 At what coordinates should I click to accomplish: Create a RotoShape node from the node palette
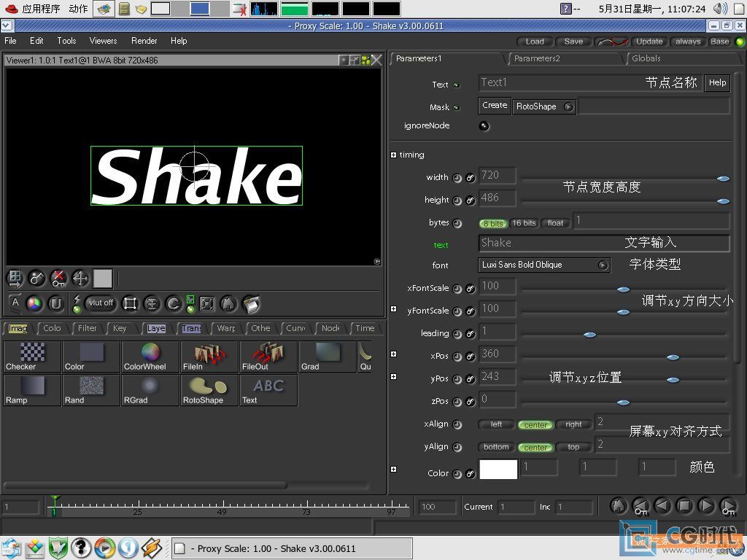[x=209, y=390]
